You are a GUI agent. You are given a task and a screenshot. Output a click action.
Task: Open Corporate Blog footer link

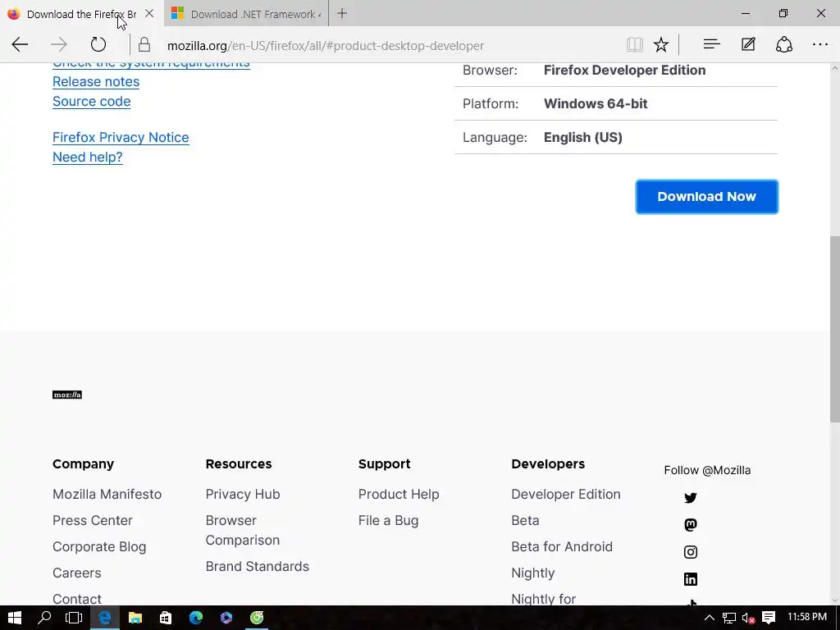pos(99,546)
